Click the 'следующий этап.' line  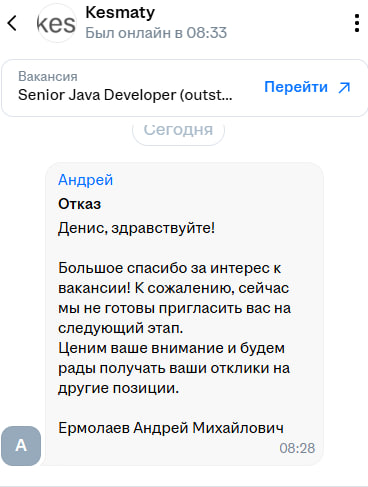[x=120, y=328]
